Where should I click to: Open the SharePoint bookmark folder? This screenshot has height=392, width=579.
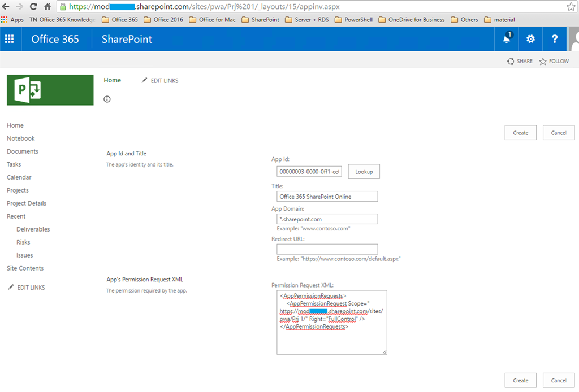point(261,20)
